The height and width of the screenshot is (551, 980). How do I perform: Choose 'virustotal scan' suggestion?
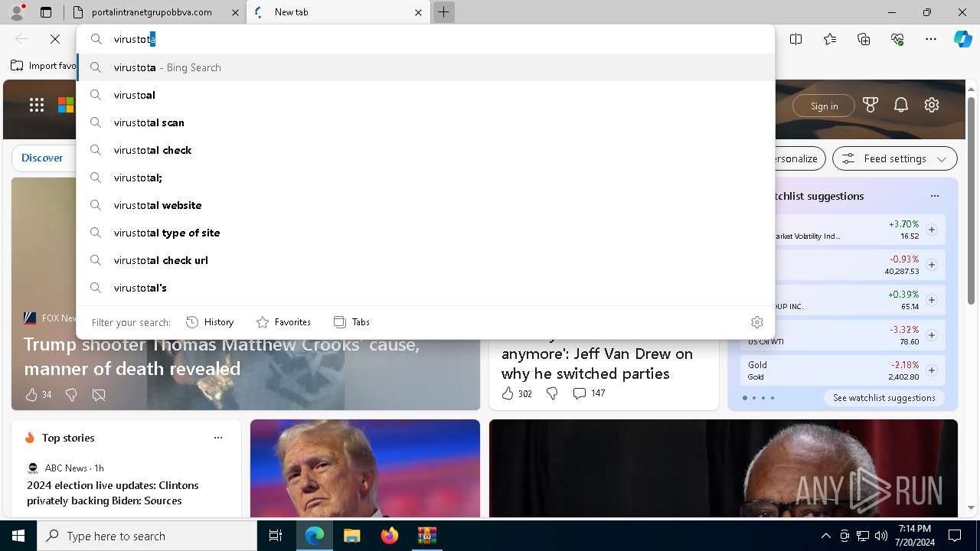tap(426, 122)
